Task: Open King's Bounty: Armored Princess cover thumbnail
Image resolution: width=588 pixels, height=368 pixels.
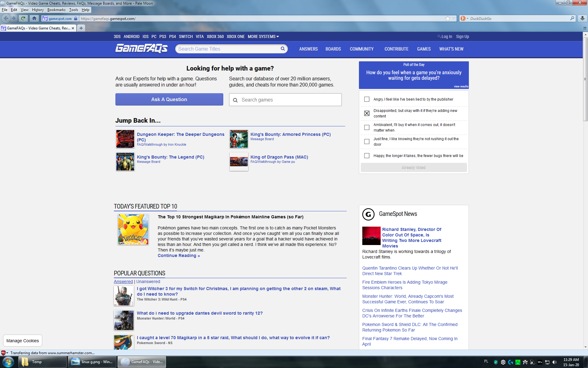Action: (239, 139)
